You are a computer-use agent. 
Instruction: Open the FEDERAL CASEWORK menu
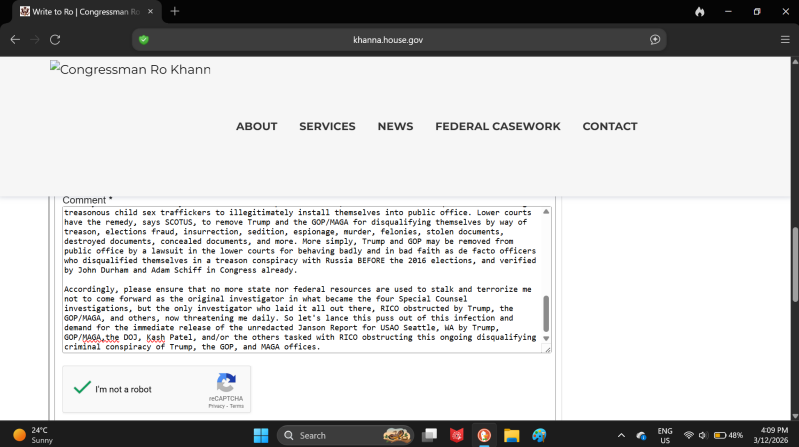(498, 126)
